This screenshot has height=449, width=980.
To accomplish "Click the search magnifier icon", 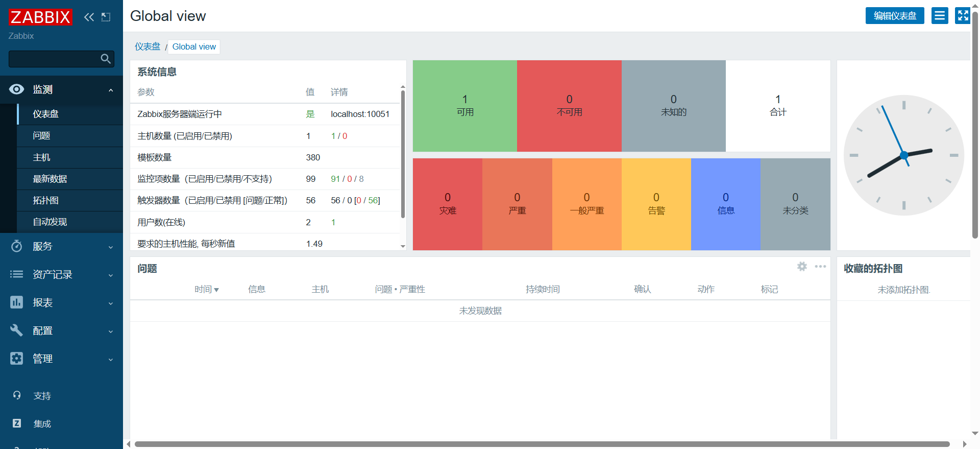I will pyautogui.click(x=106, y=59).
